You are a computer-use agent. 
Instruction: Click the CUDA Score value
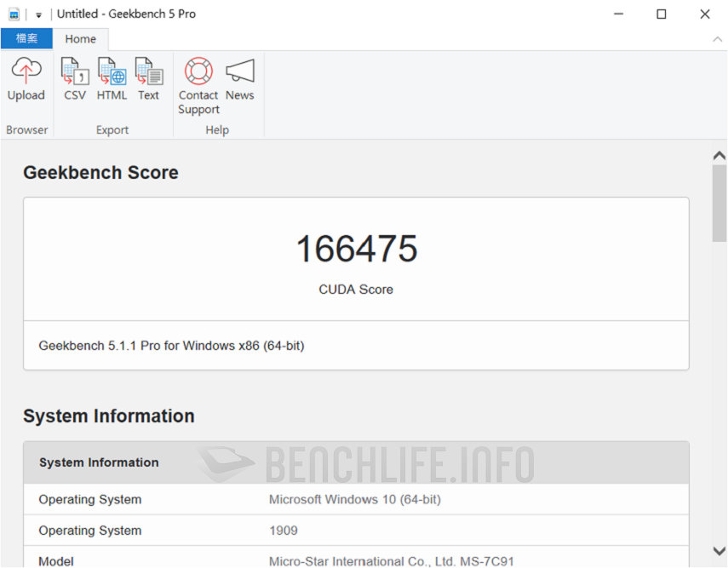(356, 249)
